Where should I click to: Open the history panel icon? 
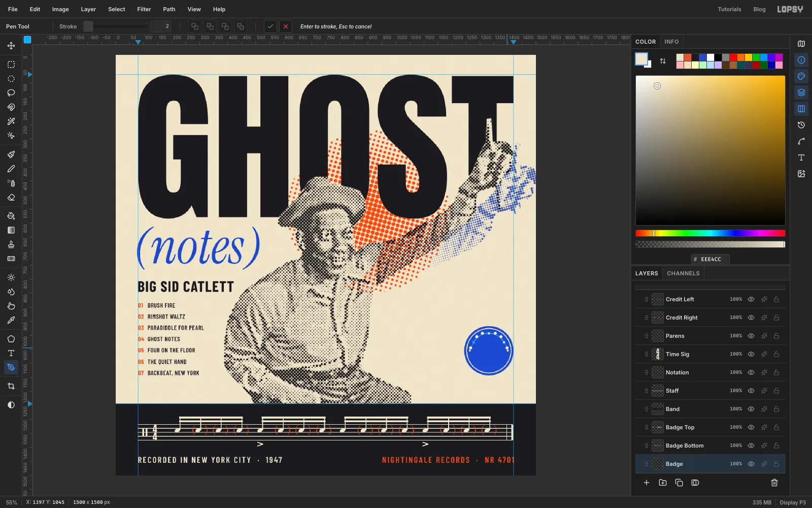pyautogui.click(x=801, y=125)
